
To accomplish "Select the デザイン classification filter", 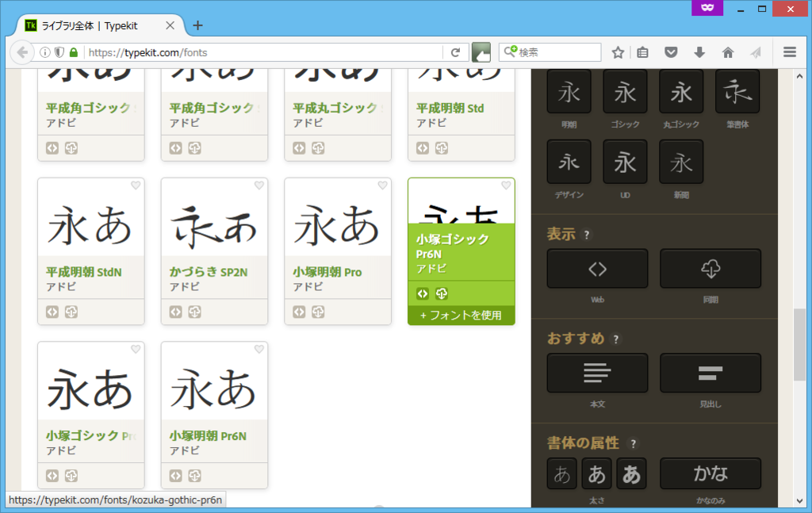I will (569, 162).
